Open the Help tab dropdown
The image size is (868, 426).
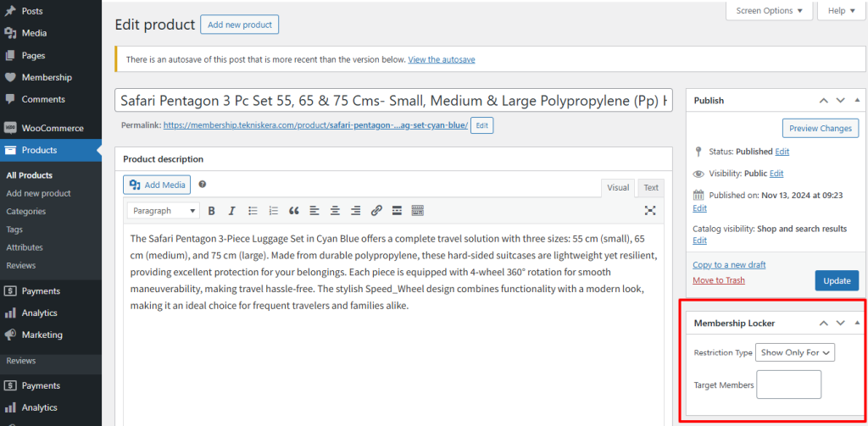coord(842,11)
